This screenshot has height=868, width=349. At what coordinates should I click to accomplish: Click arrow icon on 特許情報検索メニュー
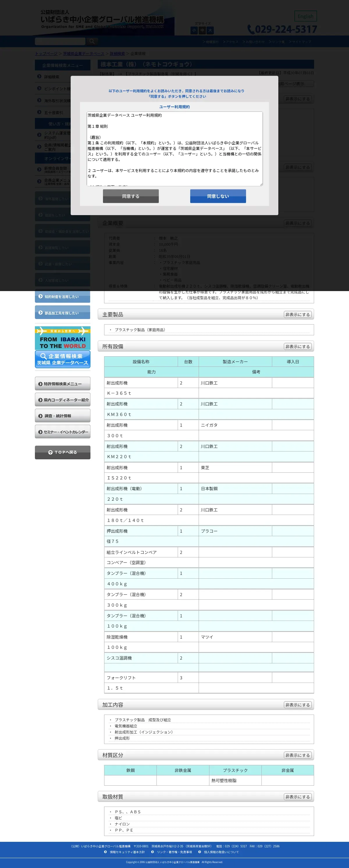click(x=40, y=384)
